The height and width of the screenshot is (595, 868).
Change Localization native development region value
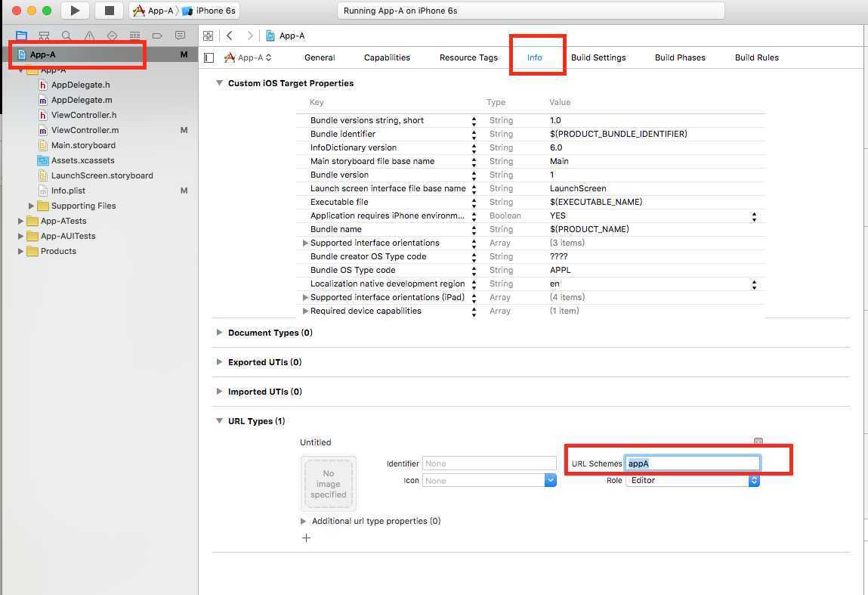754,284
